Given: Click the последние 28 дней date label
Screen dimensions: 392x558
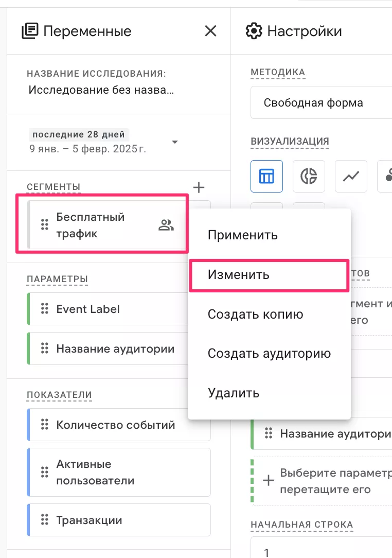Looking at the screenshot, I should (x=79, y=134).
